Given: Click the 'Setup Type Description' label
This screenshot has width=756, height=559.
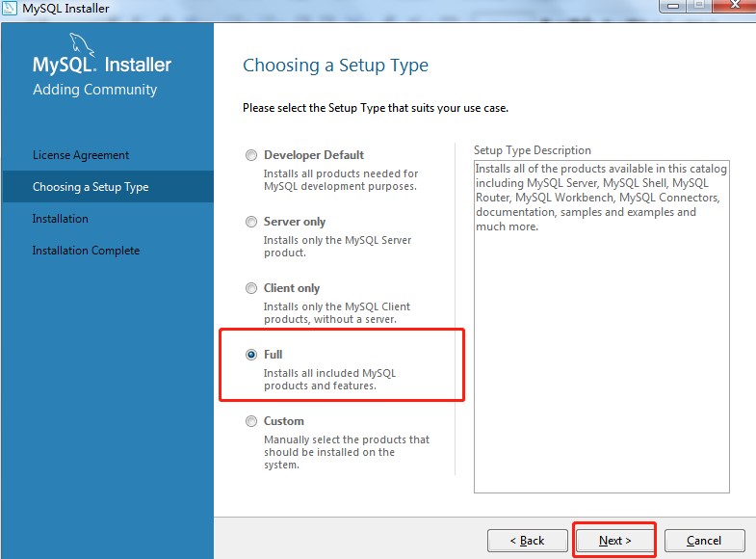Looking at the screenshot, I should pyautogui.click(x=533, y=150).
